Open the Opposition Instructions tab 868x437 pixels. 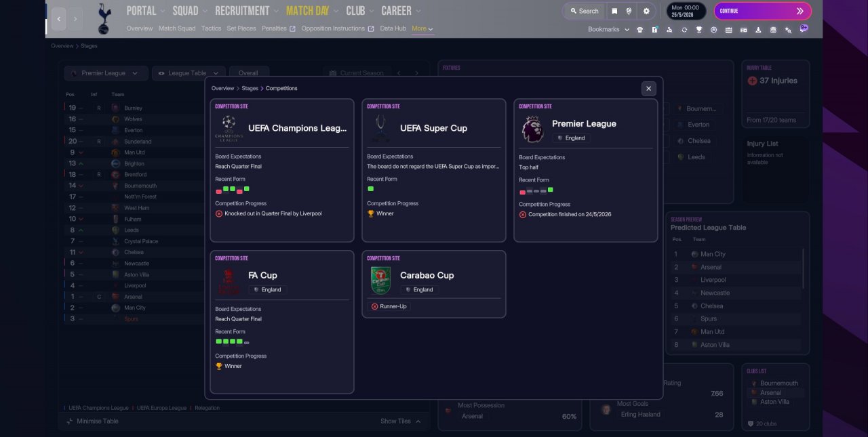pyautogui.click(x=338, y=28)
